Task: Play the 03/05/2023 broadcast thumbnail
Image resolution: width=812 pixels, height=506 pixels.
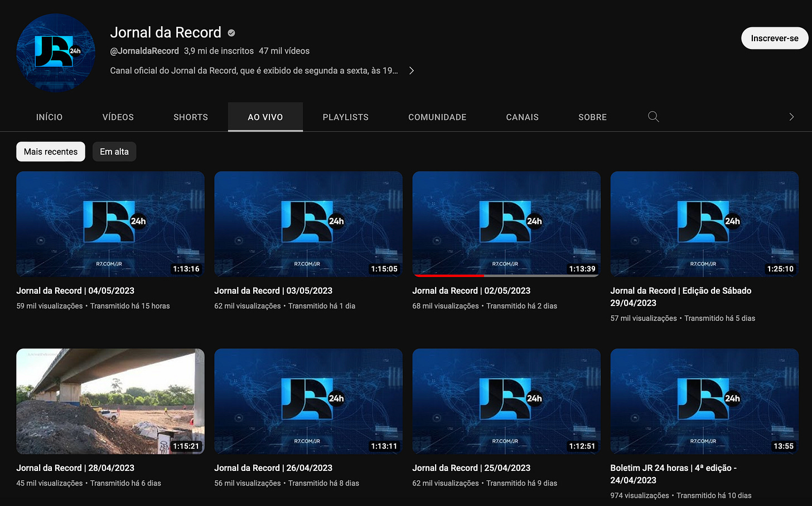Action: coord(308,224)
